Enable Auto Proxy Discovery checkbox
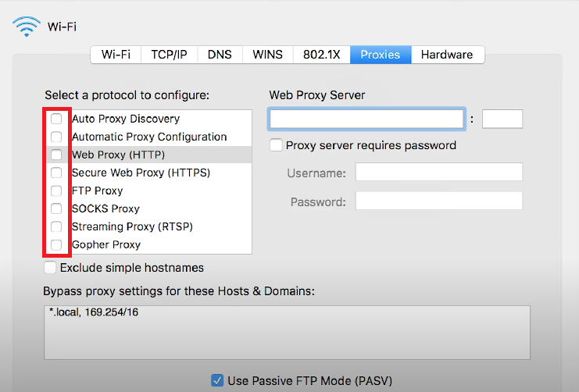579x392 pixels. click(56, 119)
